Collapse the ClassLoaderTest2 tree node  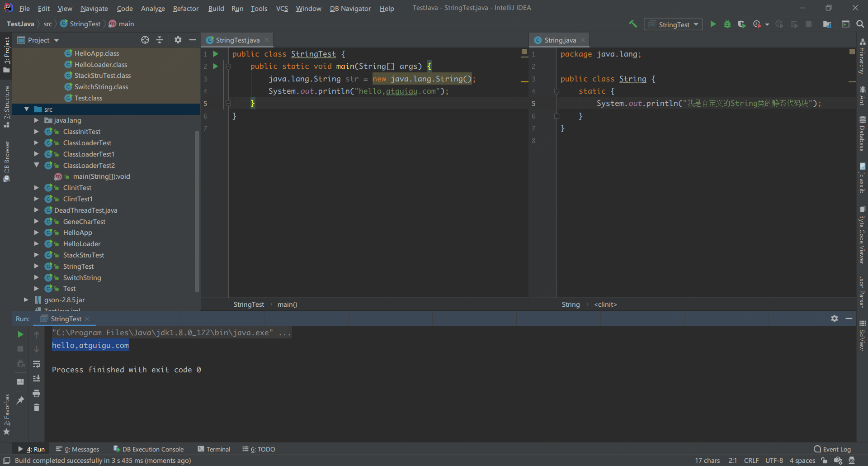(x=36, y=165)
